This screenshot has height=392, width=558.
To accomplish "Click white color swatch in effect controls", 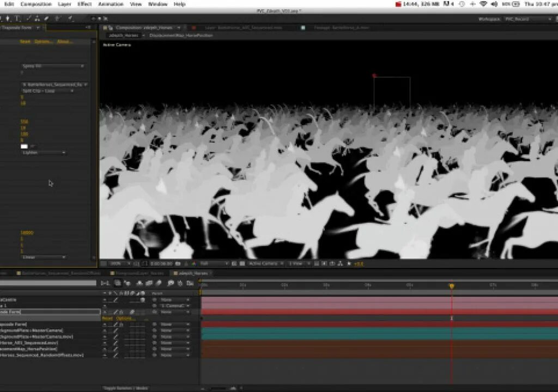I will 24,146.
